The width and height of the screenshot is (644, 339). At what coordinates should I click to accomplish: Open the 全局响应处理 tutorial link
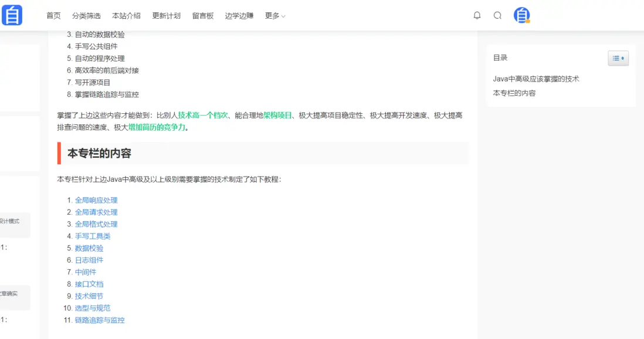(x=96, y=199)
